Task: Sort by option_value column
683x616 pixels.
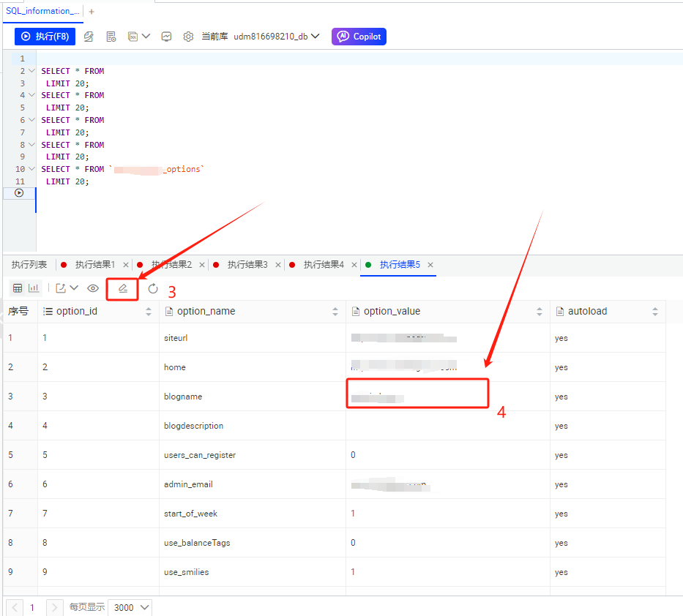Action: pyautogui.click(x=540, y=311)
